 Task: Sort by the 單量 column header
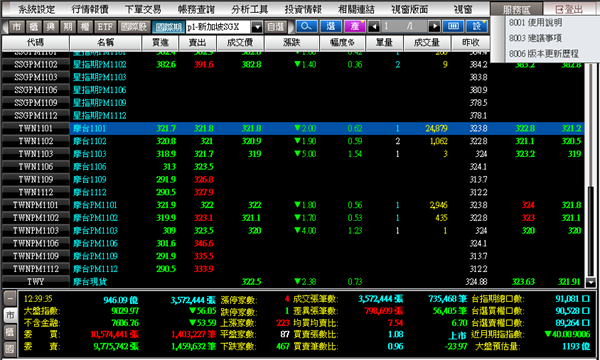384,43
